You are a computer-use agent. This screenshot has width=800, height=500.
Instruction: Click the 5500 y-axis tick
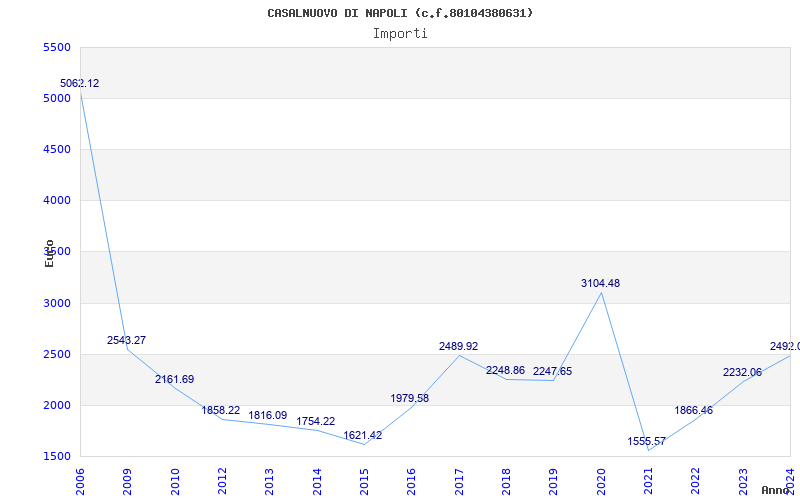(57, 47)
